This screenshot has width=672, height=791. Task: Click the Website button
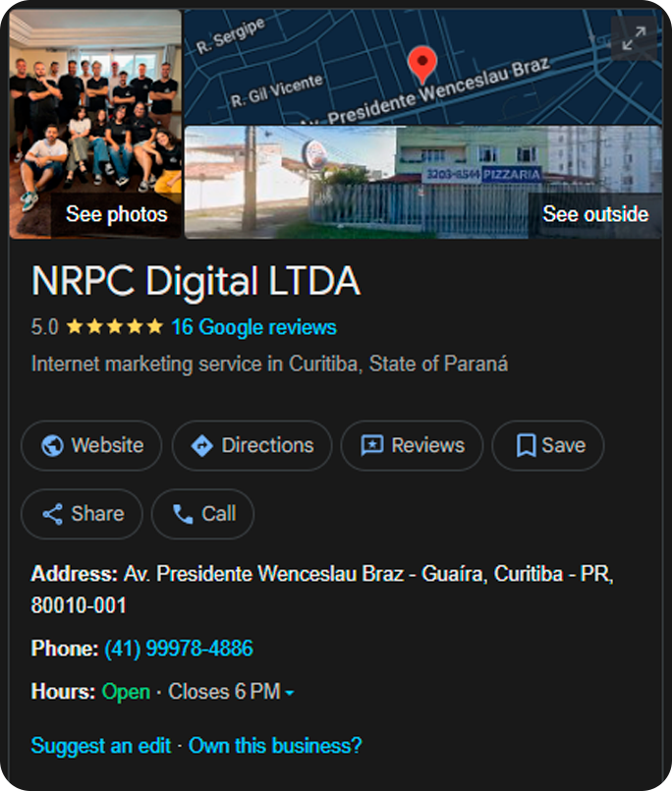[91, 445]
